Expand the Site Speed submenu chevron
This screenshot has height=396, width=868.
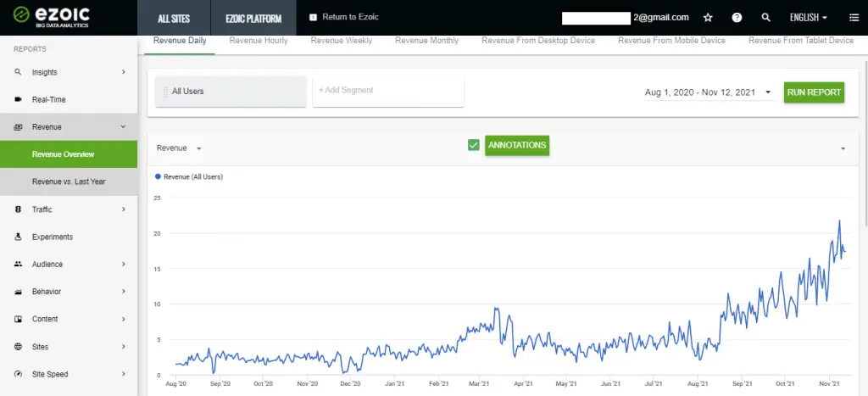point(124,374)
